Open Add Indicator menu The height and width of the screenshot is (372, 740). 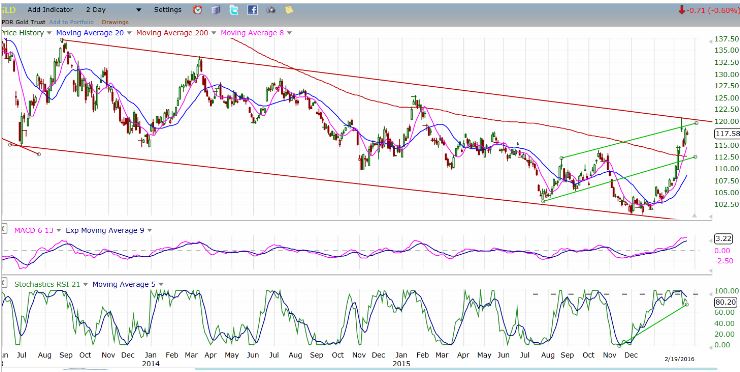tap(50, 9)
